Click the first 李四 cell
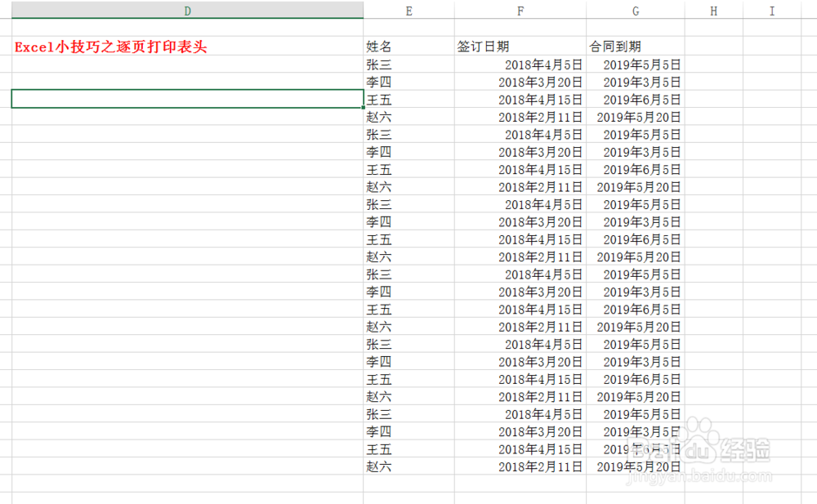The image size is (817, 504). pos(378,82)
